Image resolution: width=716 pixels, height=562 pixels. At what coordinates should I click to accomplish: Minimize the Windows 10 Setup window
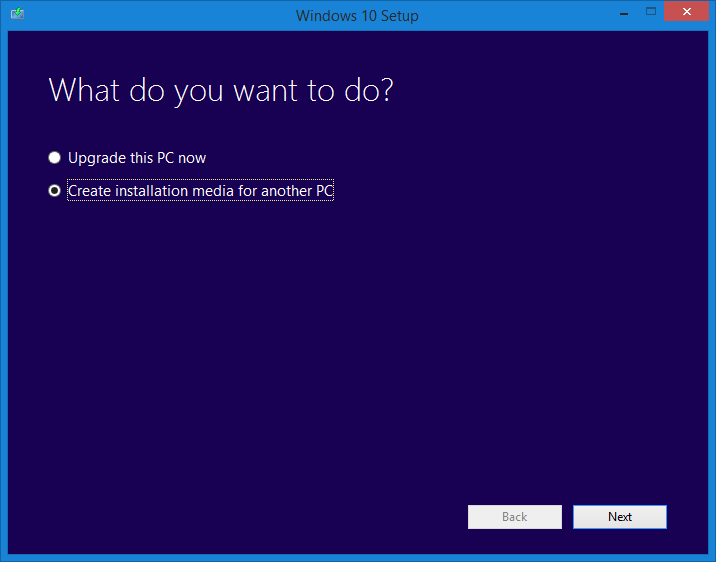pyautogui.click(x=624, y=12)
